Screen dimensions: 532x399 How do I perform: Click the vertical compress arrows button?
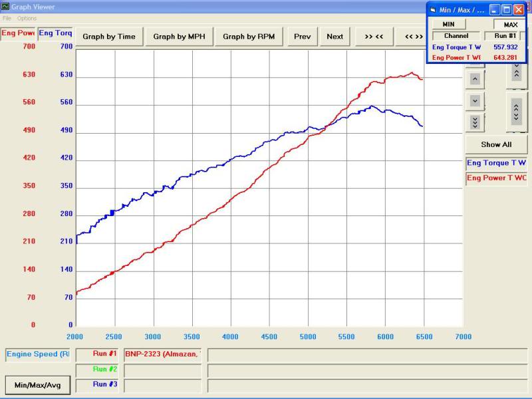tap(517, 73)
